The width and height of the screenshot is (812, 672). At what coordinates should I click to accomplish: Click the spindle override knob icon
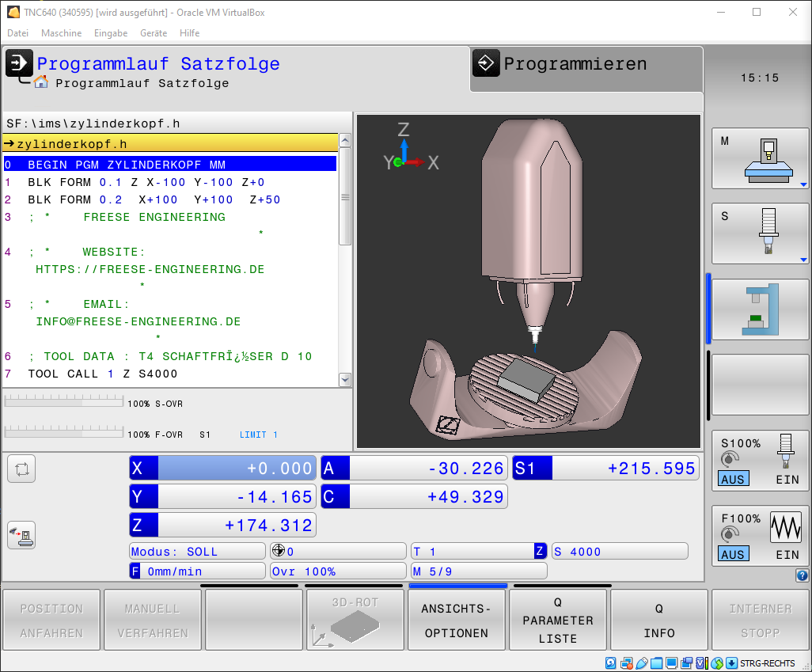tap(730, 458)
